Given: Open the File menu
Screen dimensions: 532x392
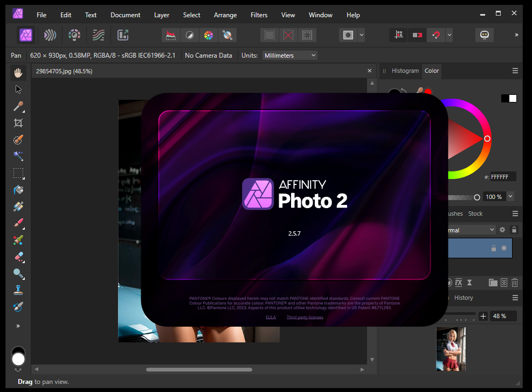Looking at the screenshot, I should (x=42, y=15).
